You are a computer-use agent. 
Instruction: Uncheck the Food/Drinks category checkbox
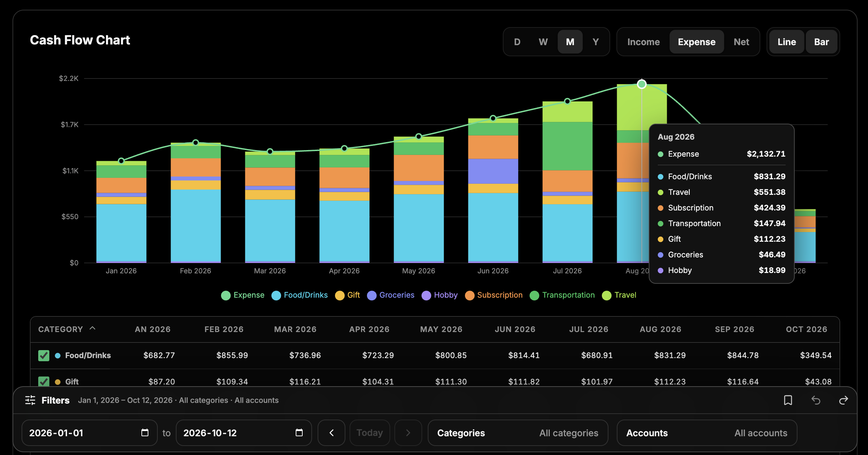click(x=44, y=355)
